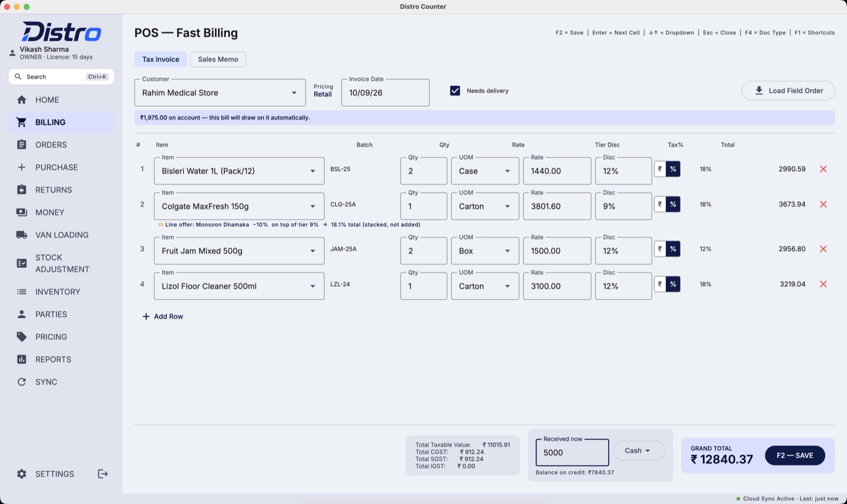Switch to the Tax Invoice tab
Viewport: 847px width, 504px height.
(161, 59)
